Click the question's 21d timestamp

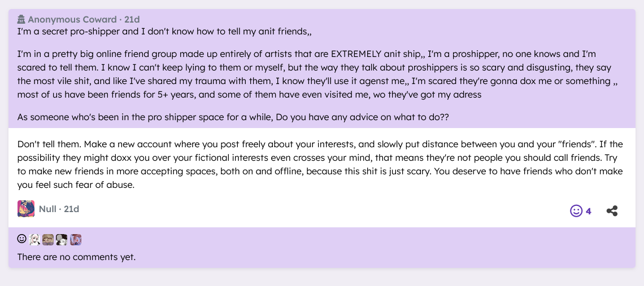click(132, 20)
